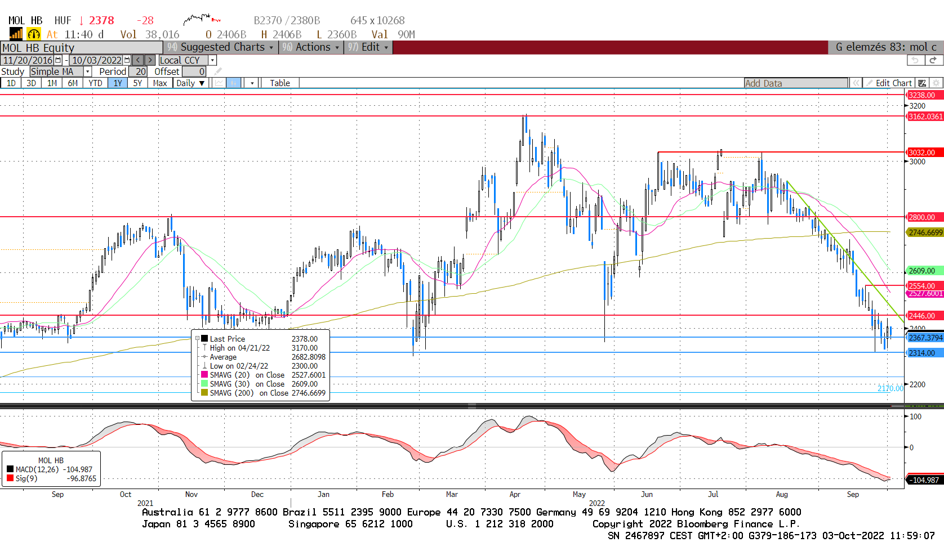944x560 pixels.
Task: Open the chart annotations notes icon
Action: (x=922, y=83)
